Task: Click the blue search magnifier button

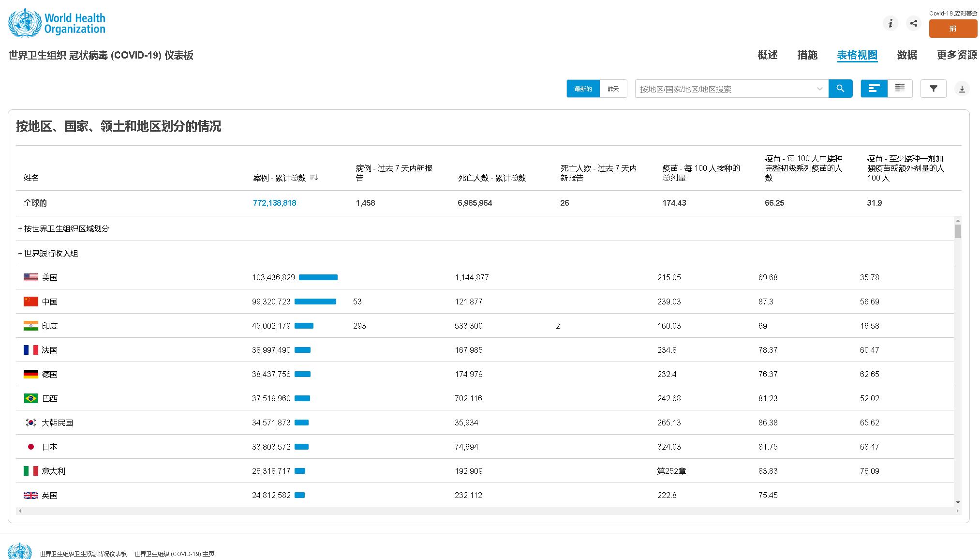Action: pos(840,89)
